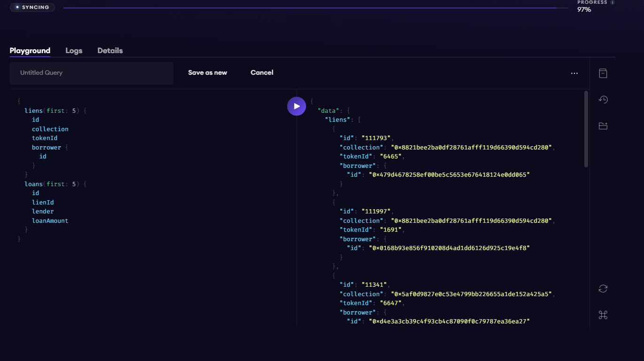
Task: Click the Syncing status badge
Action: (x=32, y=8)
